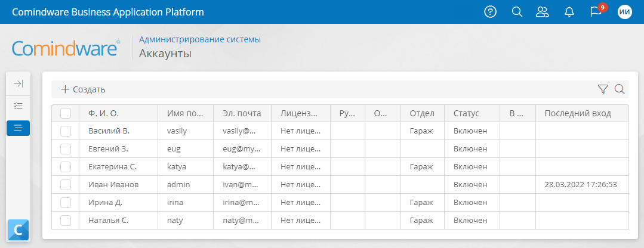Check the box for Евгений З.
This screenshot has width=644, height=248.
point(66,149)
